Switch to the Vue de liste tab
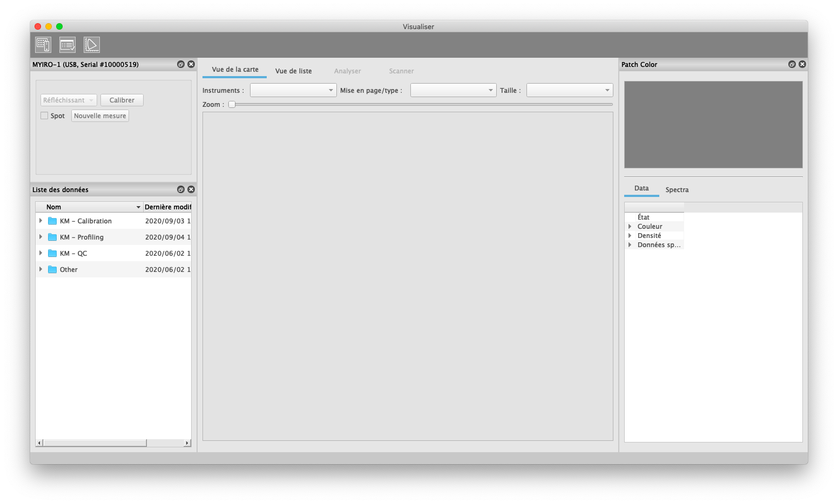 (294, 71)
